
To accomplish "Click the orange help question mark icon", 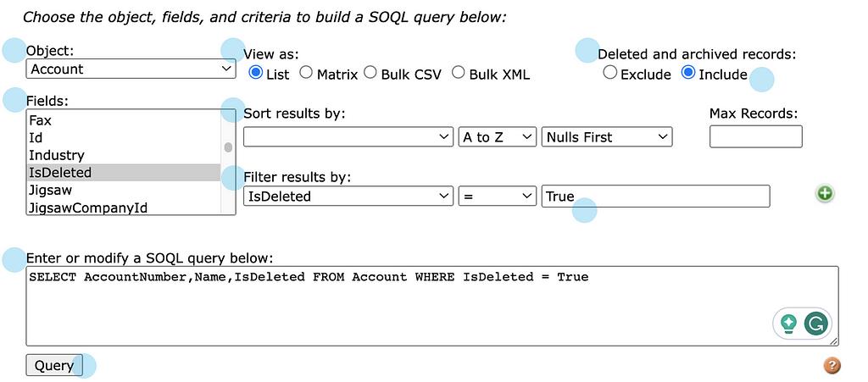I will [x=832, y=366].
